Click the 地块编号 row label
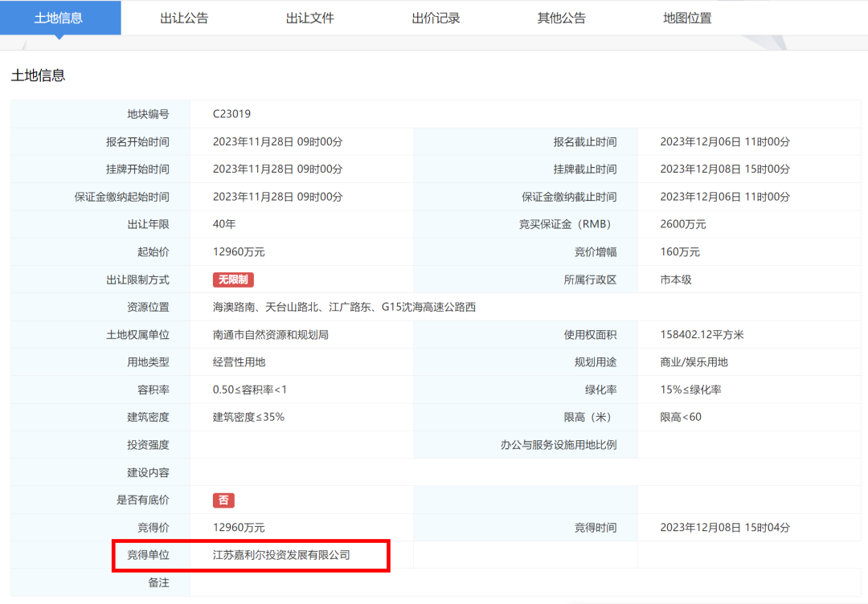The image size is (868, 604). 148,115
